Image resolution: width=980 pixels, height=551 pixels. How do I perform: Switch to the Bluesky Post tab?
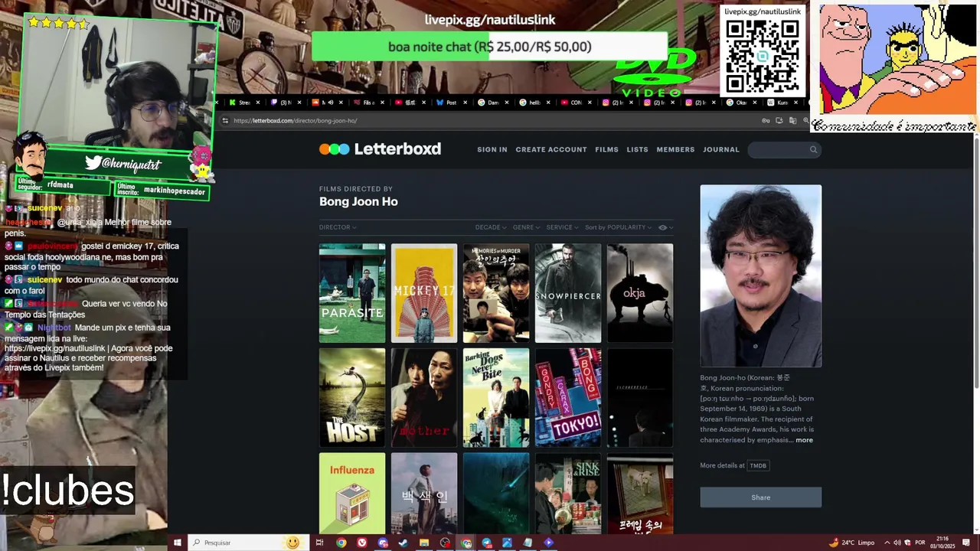451,103
